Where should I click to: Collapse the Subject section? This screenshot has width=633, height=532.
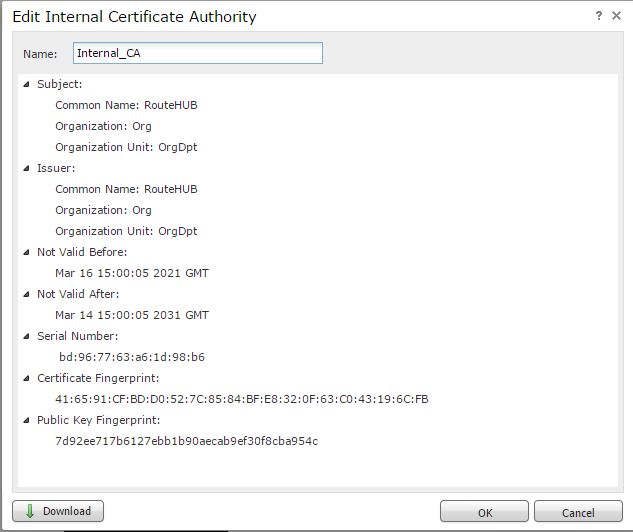pos(27,84)
